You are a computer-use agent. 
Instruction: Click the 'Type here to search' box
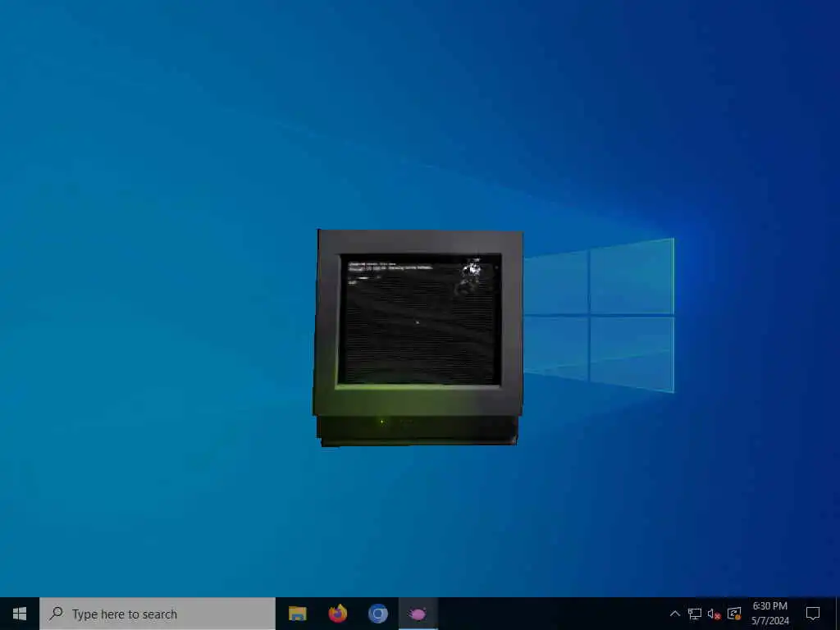click(x=157, y=614)
